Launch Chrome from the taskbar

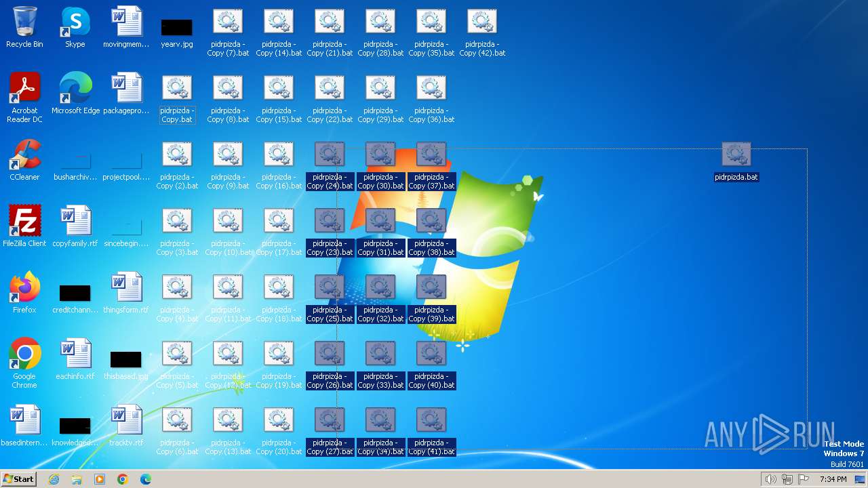coord(123,479)
